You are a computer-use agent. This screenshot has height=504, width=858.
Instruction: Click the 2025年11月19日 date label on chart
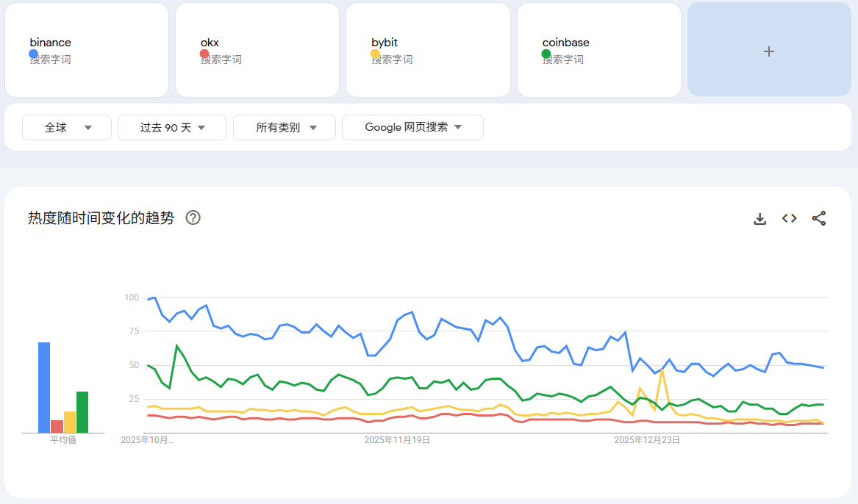(x=397, y=440)
